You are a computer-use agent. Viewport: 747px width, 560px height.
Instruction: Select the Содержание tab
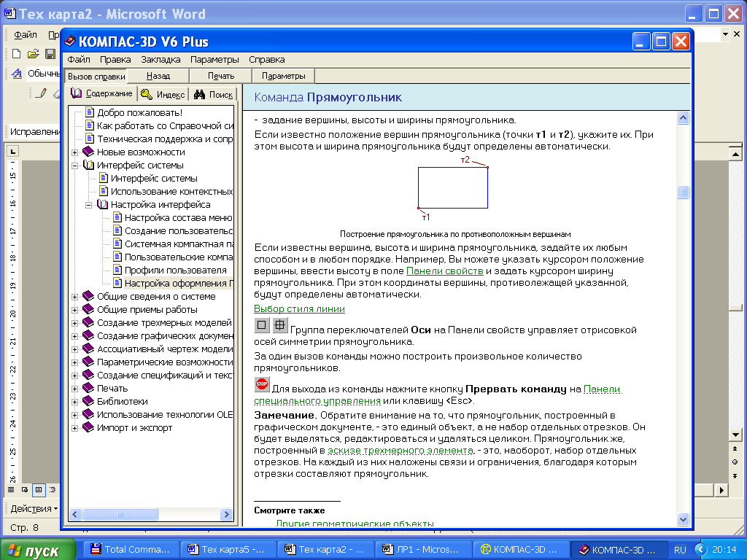(x=101, y=93)
